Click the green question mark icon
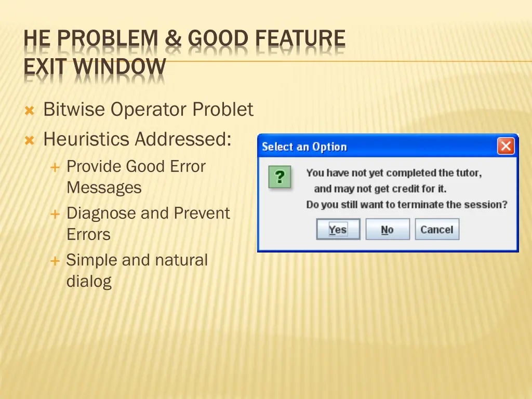The width and height of the screenshot is (532, 399). click(x=280, y=178)
